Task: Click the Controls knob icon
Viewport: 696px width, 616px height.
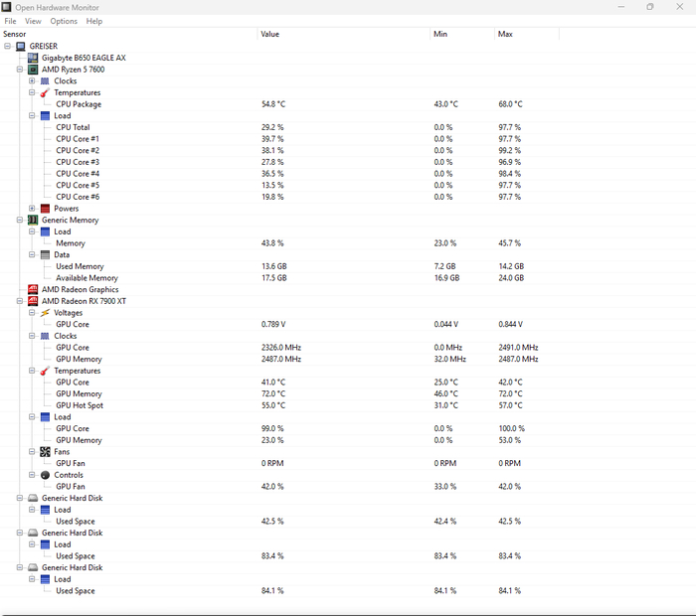Action: 45,475
